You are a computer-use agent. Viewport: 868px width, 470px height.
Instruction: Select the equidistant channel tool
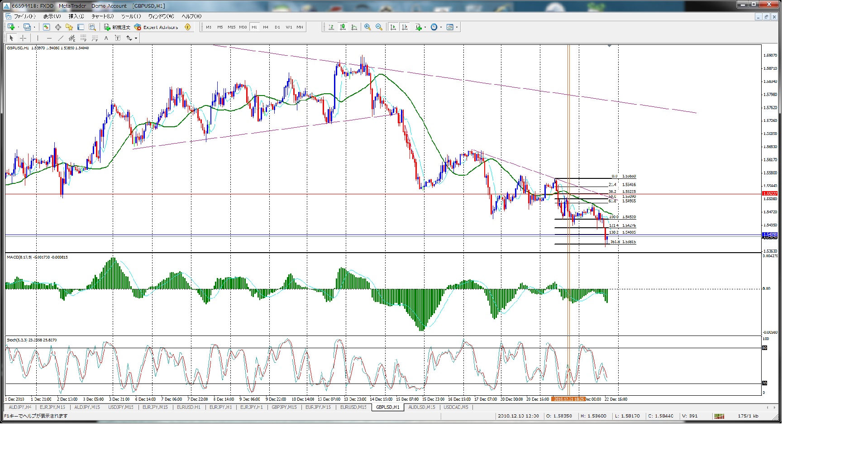click(72, 38)
